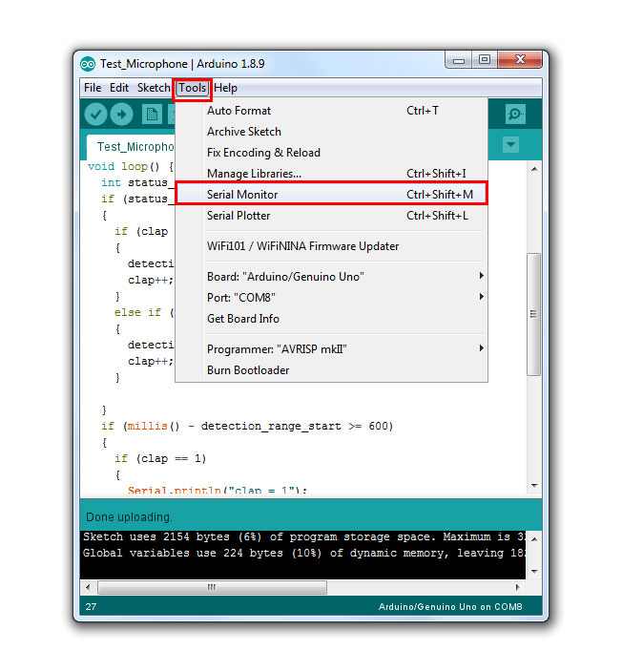Image resolution: width=622 pixels, height=672 pixels.
Task: Click the "void loop() {" code line
Action: pos(131,166)
